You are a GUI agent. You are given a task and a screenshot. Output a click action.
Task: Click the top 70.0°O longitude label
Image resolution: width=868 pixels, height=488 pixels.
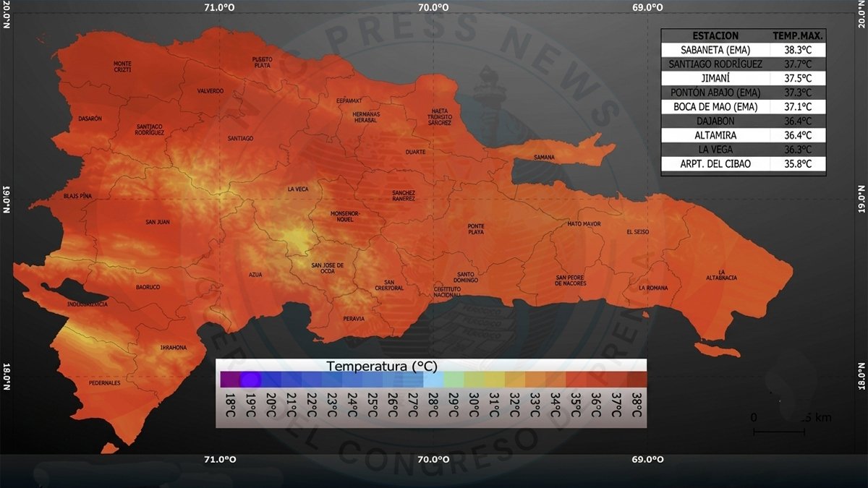(x=434, y=7)
